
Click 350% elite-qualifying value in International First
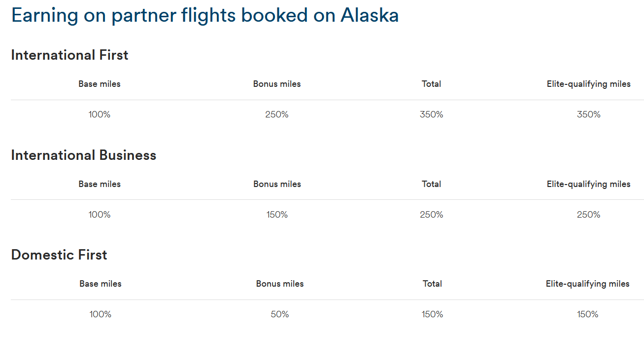pos(588,114)
